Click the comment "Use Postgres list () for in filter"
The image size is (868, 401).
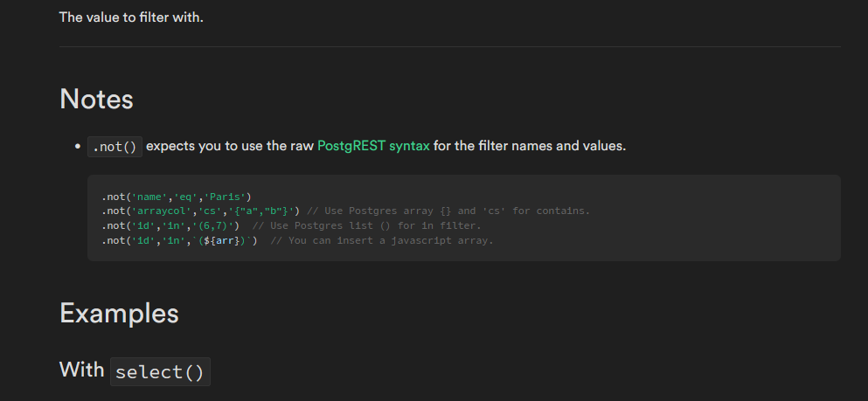367,225
